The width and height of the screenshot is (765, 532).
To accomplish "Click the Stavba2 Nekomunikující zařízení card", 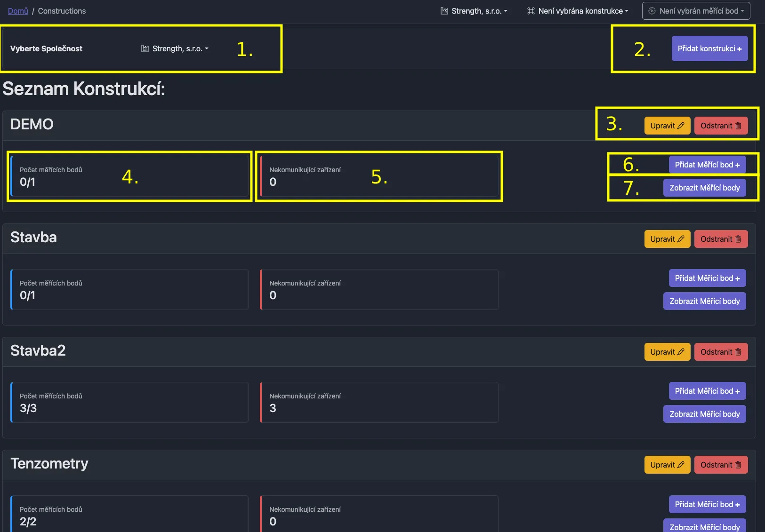I will point(379,402).
